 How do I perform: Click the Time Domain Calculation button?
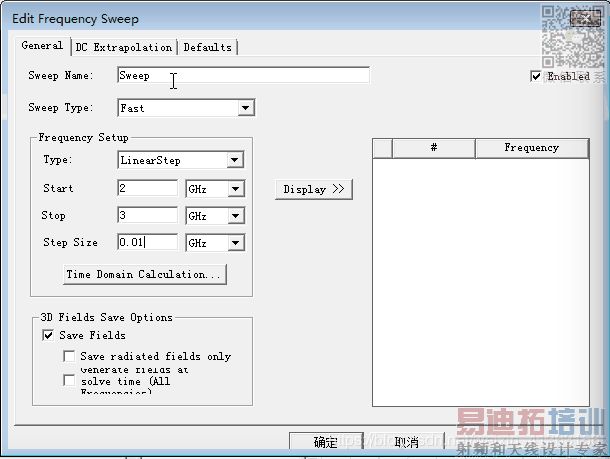145,275
